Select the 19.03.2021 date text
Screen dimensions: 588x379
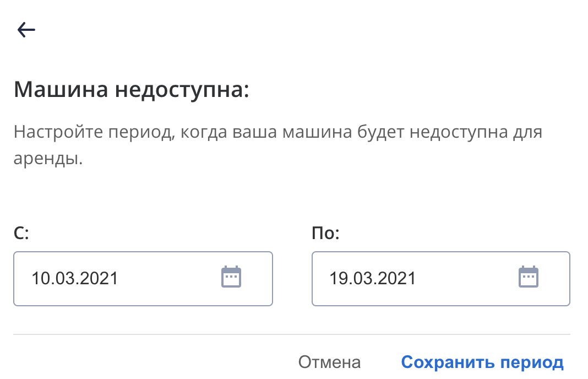373,278
